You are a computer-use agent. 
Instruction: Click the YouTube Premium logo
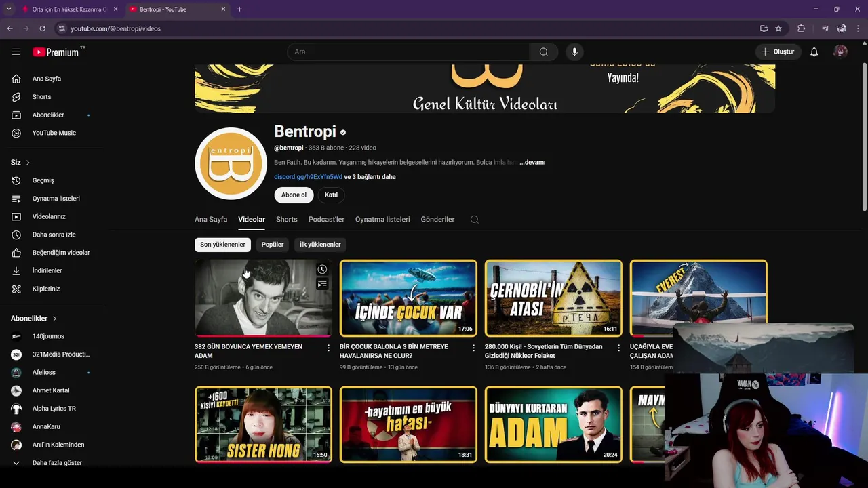tap(56, 52)
